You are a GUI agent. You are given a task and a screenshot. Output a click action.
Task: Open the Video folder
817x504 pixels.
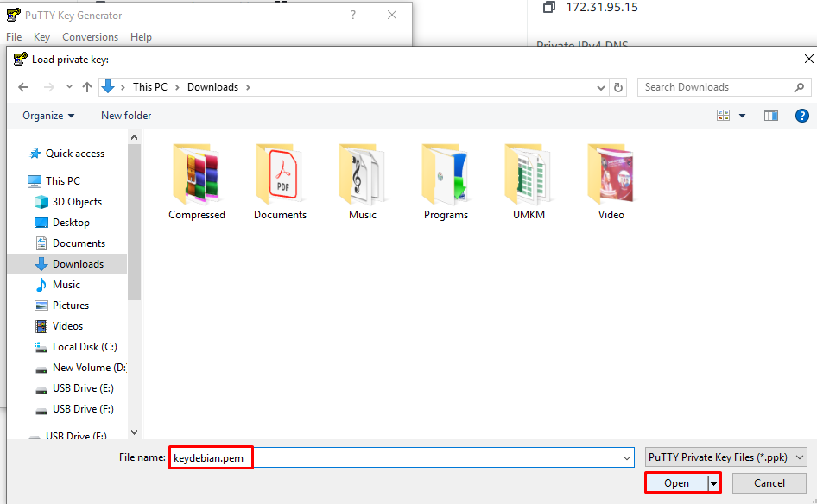[x=611, y=182]
